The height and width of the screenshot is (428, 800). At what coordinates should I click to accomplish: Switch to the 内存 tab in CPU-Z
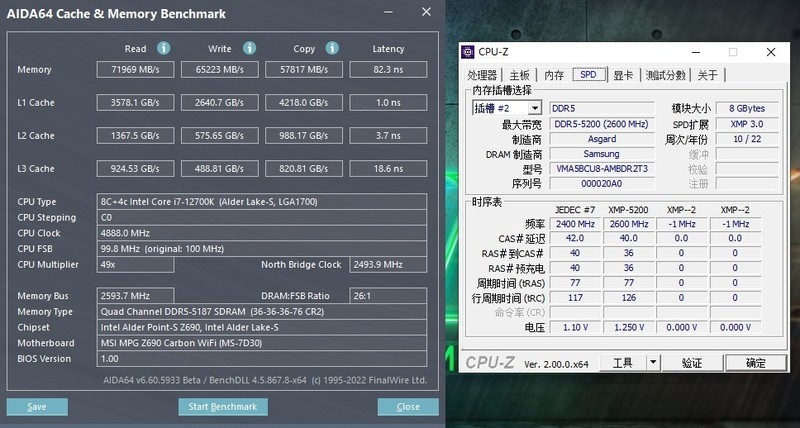point(554,75)
